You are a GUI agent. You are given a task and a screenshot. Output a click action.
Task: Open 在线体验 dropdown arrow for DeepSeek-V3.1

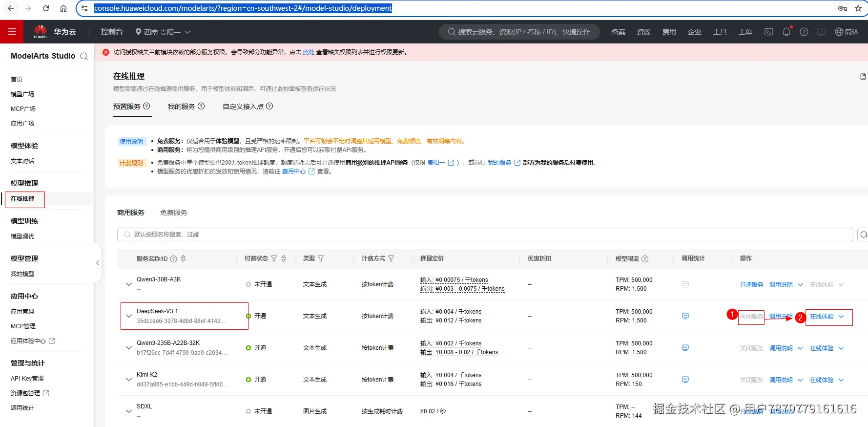click(841, 317)
